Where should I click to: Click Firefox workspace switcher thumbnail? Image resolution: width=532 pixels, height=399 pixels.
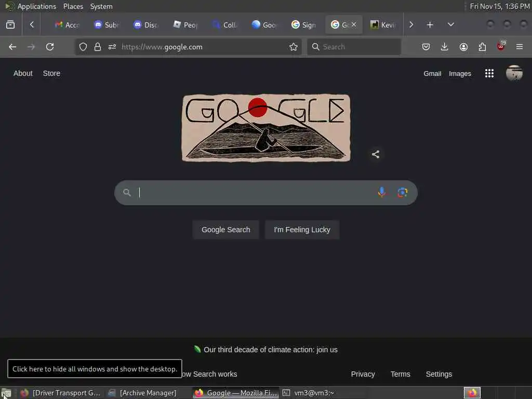(472, 393)
